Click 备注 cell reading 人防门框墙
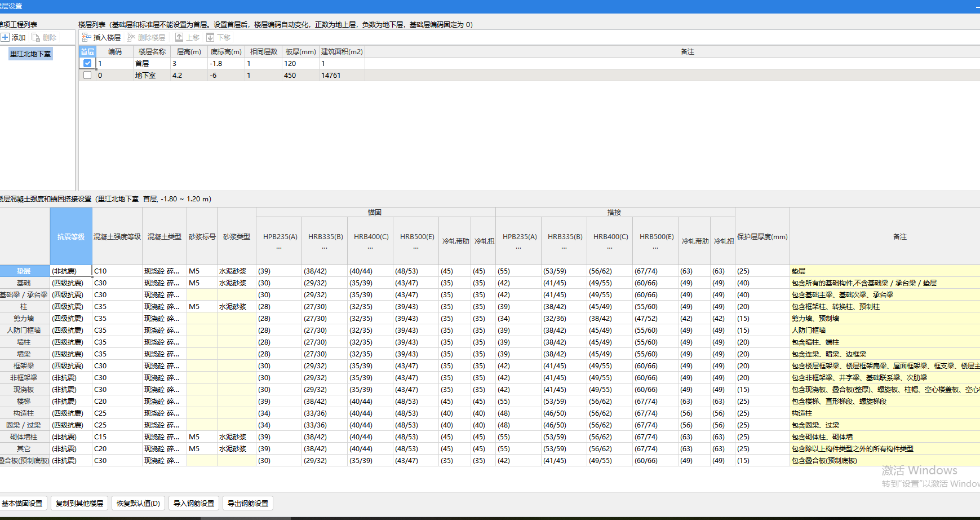 pyautogui.click(x=885, y=330)
